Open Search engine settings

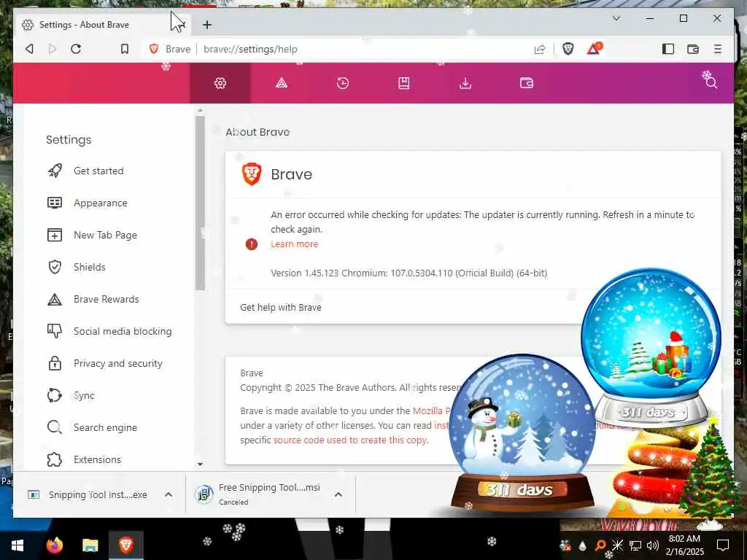tap(105, 427)
